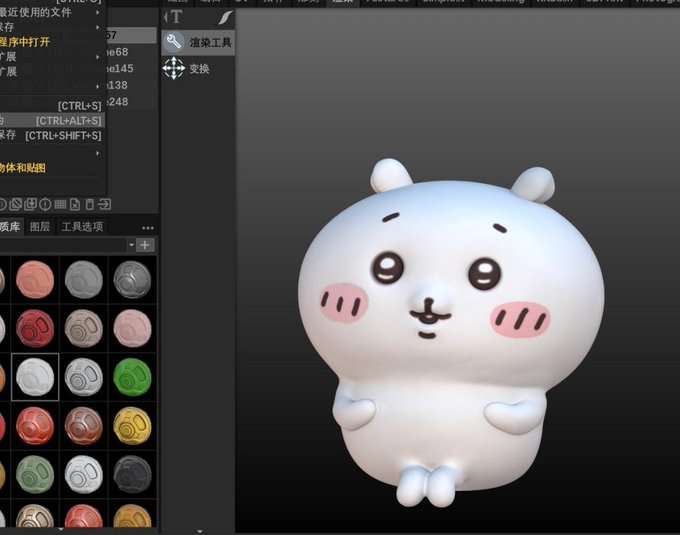Viewport: 680px width, 535px height.
Task: Add a new material with plus button
Action: [145, 245]
